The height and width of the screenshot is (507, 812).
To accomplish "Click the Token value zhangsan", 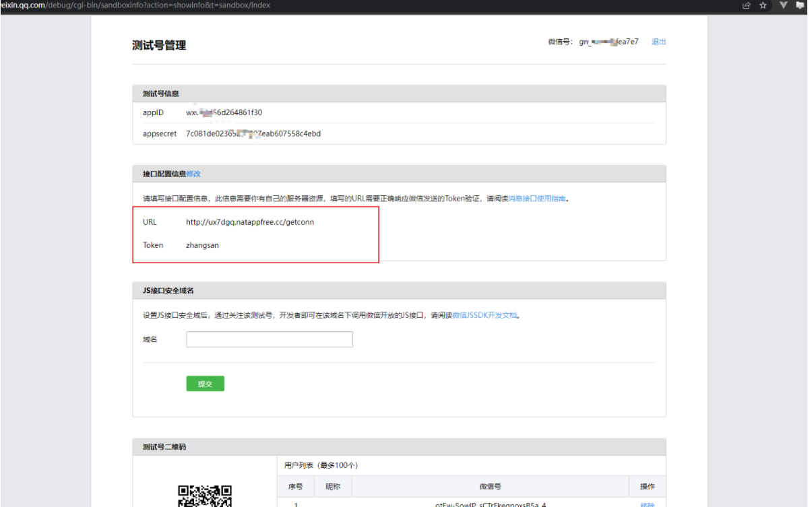I will coord(202,246).
